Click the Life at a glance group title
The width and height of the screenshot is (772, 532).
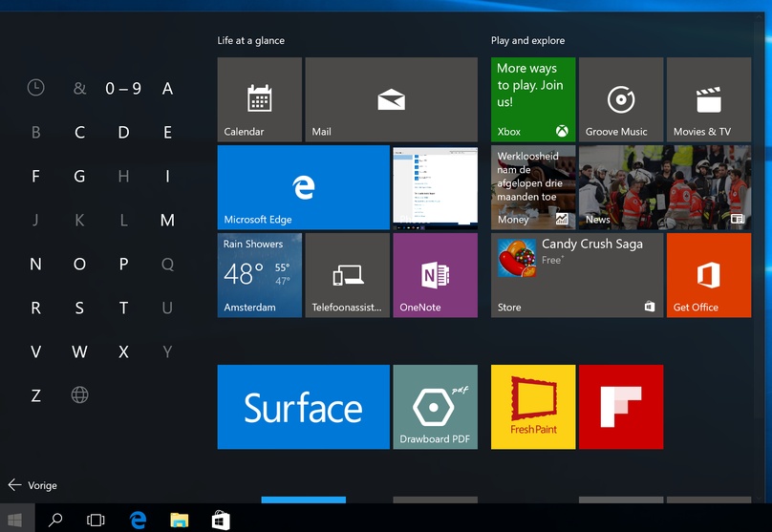[251, 40]
